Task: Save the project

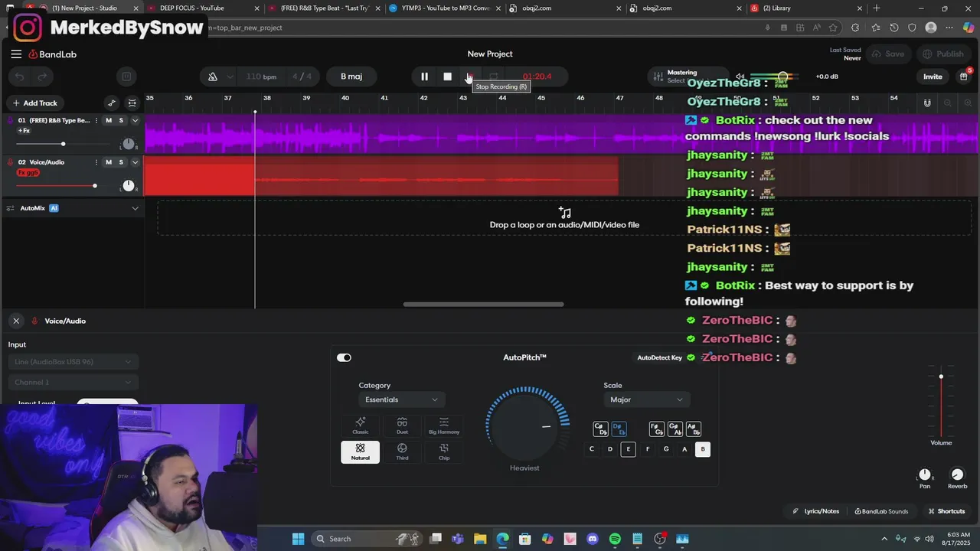Action: (x=888, y=54)
